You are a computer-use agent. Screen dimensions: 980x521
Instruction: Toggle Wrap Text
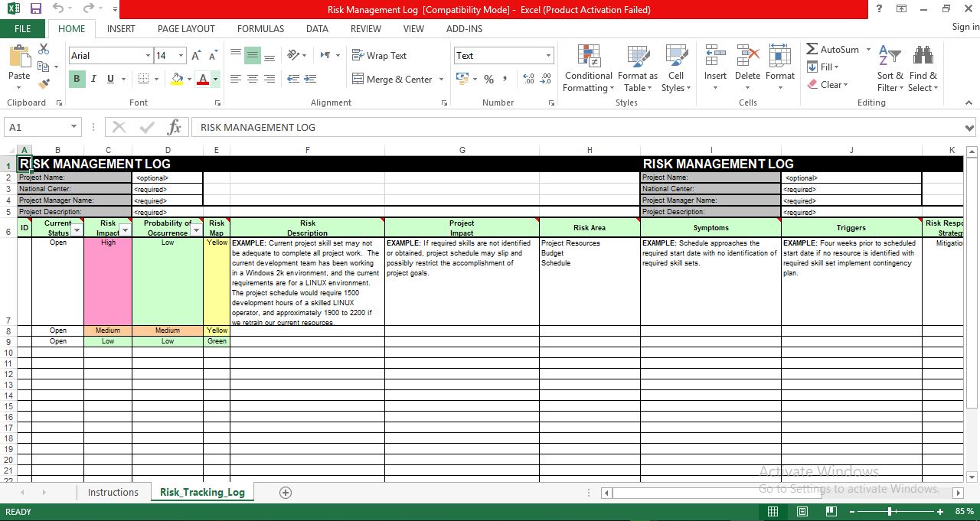pos(379,55)
